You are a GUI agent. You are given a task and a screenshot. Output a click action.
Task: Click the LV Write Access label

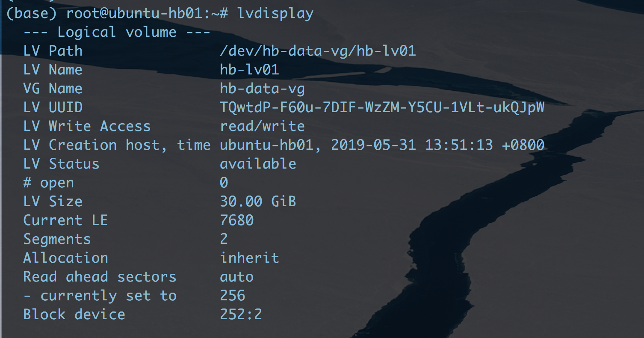[x=87, y=126]
